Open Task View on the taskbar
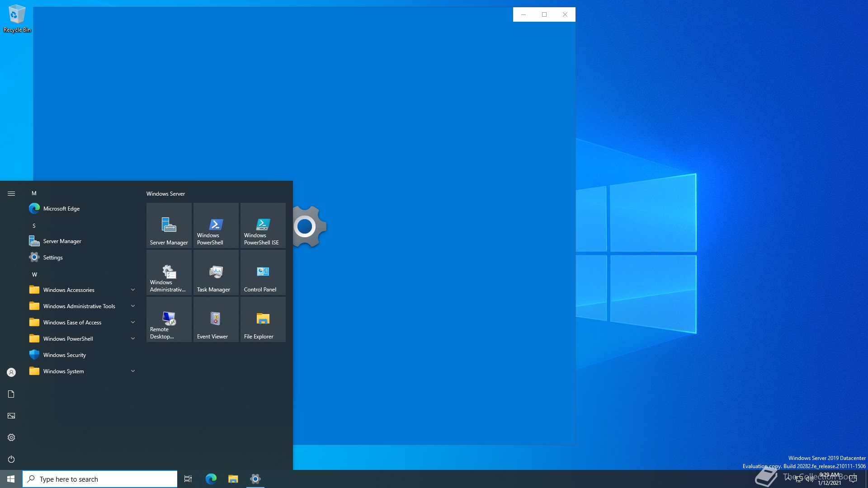The height and width of the screenshot is (488, 868). [x=188, y=479]
